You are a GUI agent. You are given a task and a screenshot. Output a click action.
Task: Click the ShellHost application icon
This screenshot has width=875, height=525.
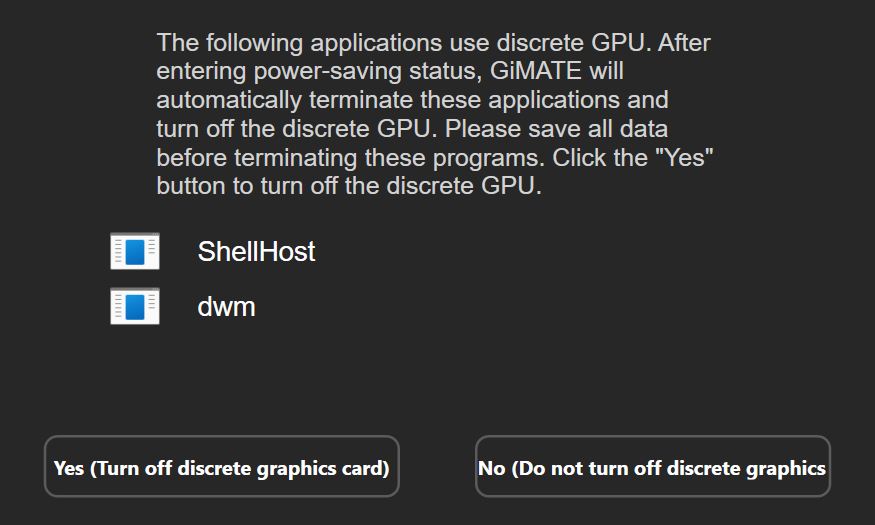point(135,251)
